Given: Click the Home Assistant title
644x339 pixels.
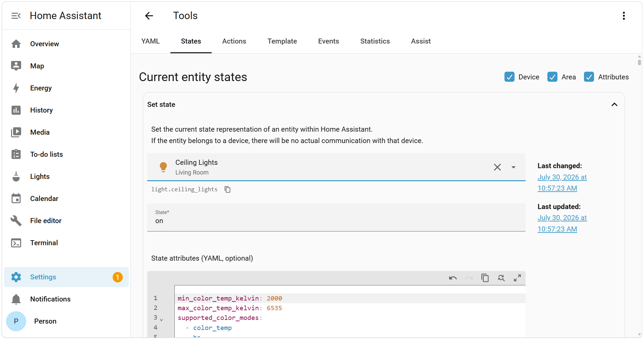Looking at the screenshot, I should click(x=65, y=16).
